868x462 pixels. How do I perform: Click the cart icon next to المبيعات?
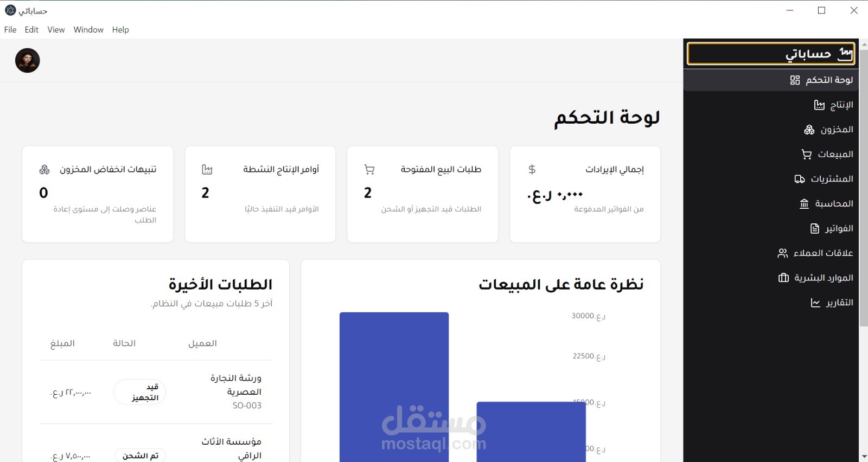pyautogui.click(x=807, y=155)
